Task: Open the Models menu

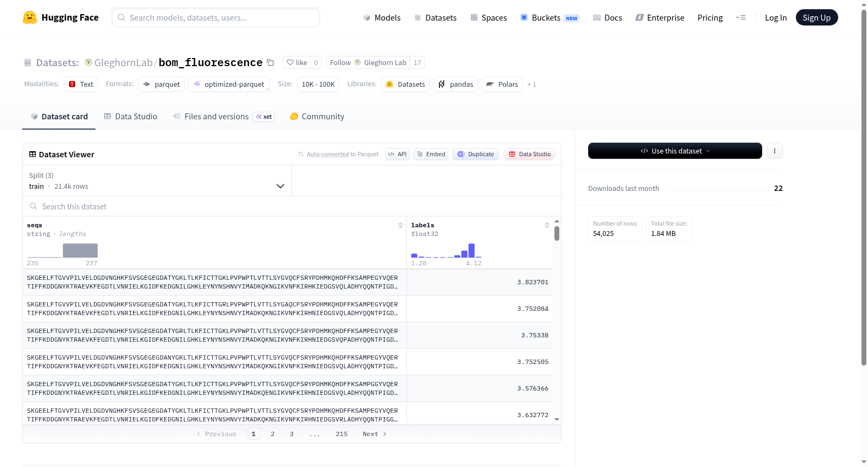Action: coord(382,17)
